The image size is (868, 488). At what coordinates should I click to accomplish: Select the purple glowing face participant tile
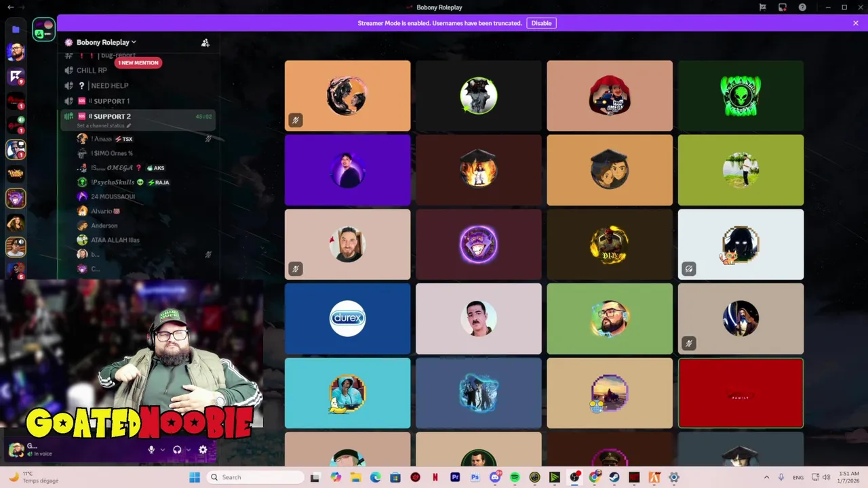[479, 244]
